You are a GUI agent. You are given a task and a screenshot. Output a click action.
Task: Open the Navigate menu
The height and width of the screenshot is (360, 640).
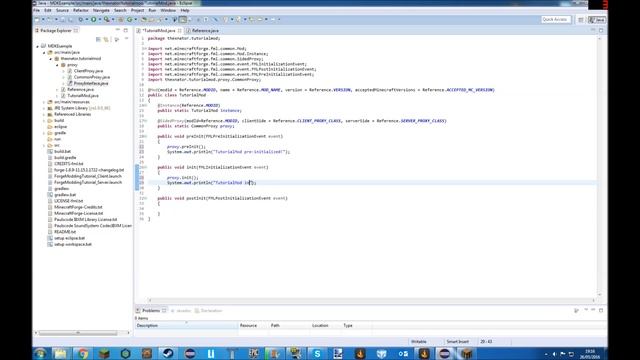click(101, 10)
